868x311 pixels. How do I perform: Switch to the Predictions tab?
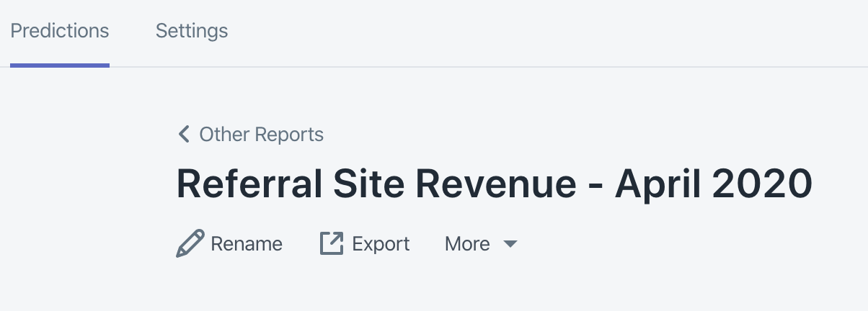point(60,32)
